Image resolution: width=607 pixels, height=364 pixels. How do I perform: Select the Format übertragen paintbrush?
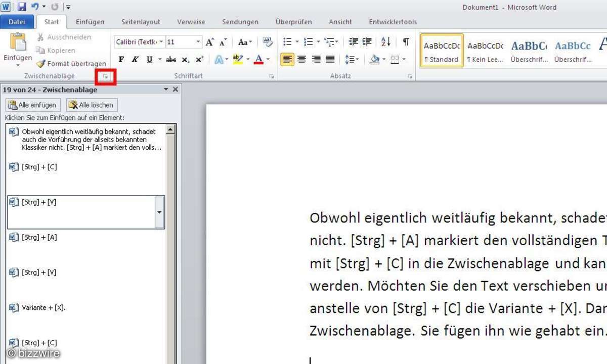click(71, 64)
